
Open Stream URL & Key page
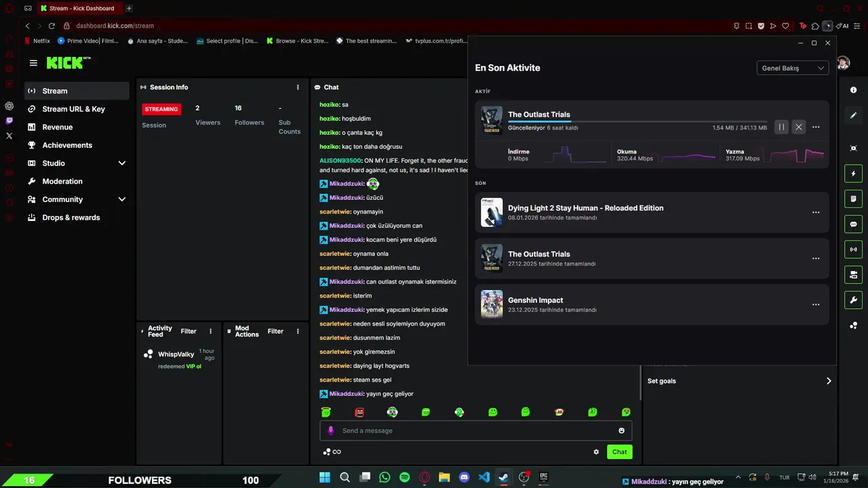(77, 109)
